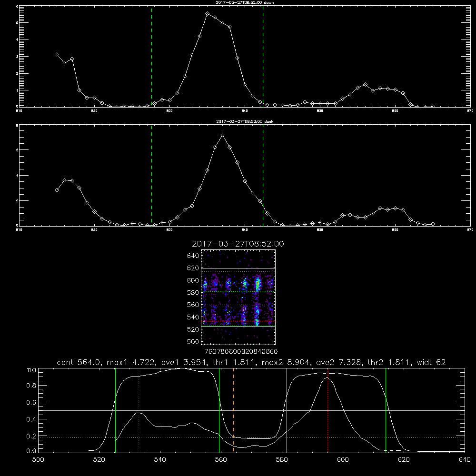Select the left green dashed line in dawn plot
The height and width of the screenshot is (476, 476).
coord(151,56)
